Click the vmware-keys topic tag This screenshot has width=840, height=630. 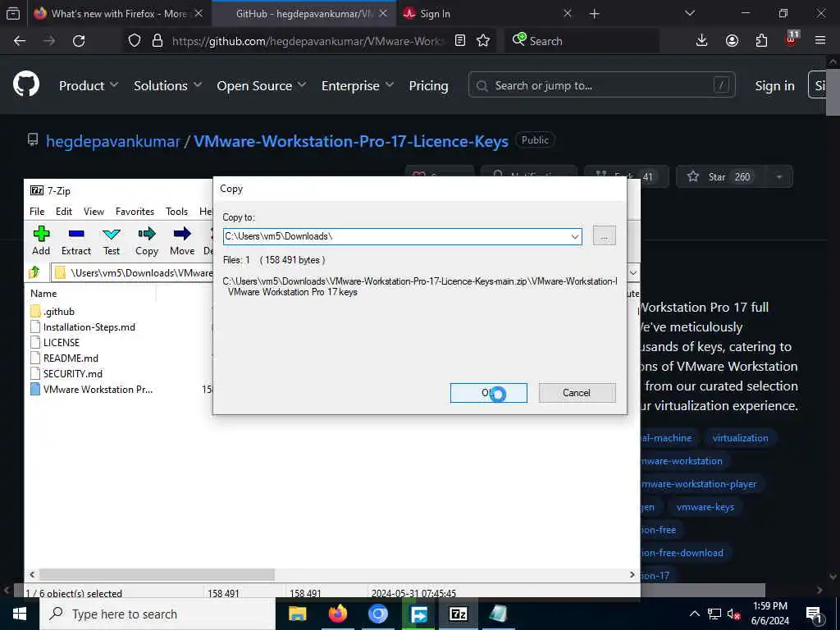tap(705, 507)
